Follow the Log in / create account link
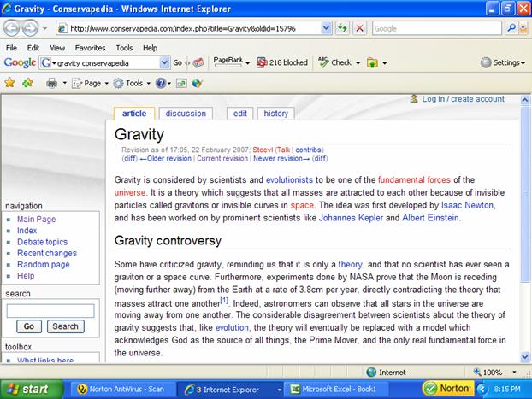Viewport: 532px width, 399px height. [x=463, y=99]
